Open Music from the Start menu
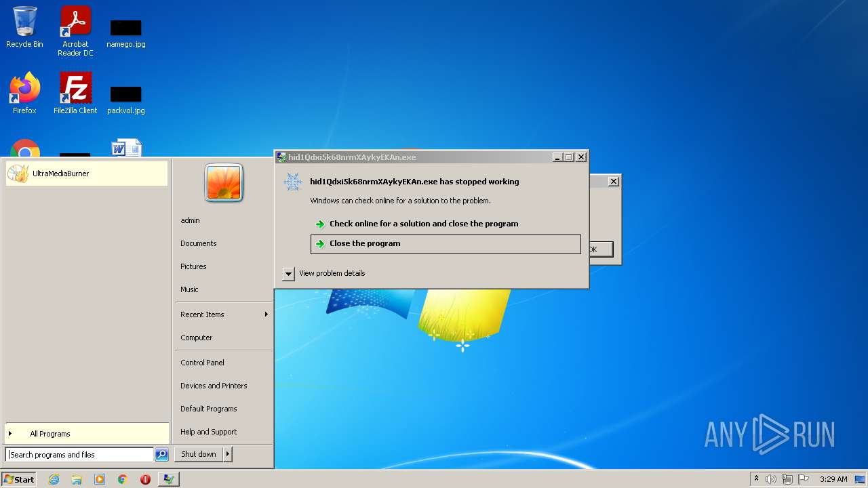Viewport: 868px width, 488px height. 189,289
